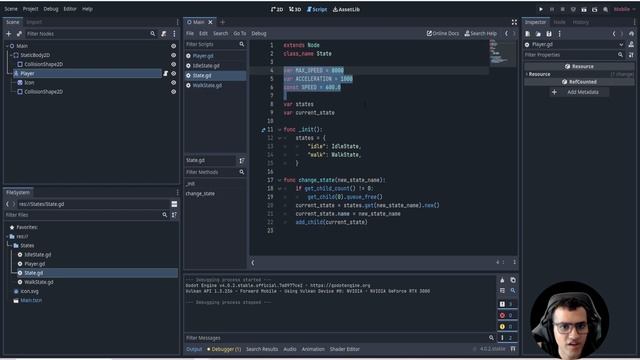Open the AssetLib workspace

coord(346,9)
